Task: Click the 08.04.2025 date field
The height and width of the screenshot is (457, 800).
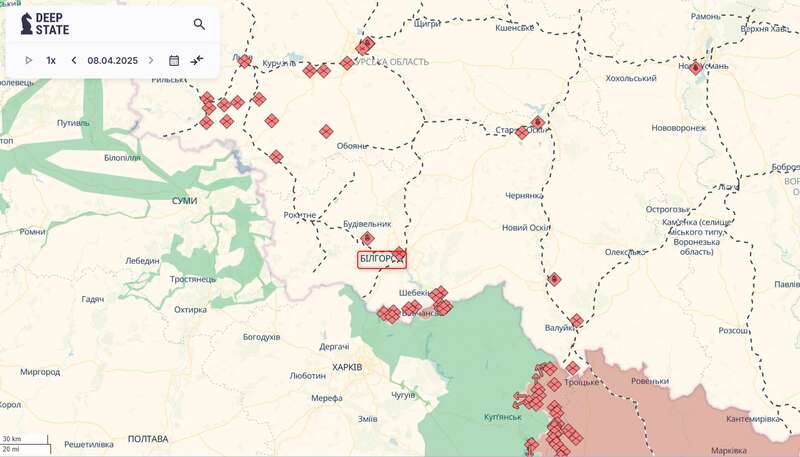Action: (x=112, y=60)
